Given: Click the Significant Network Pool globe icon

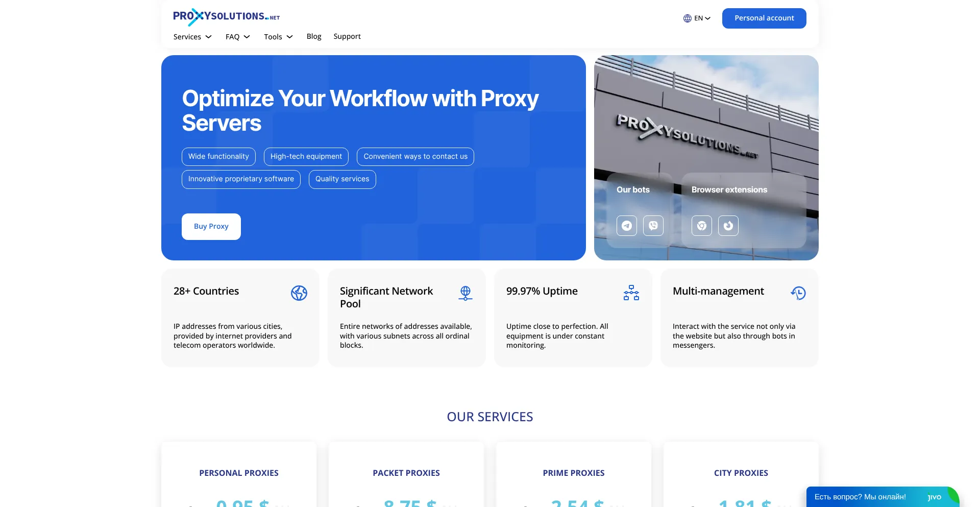Looking at the screenshot, I should [x=465, y=293].
